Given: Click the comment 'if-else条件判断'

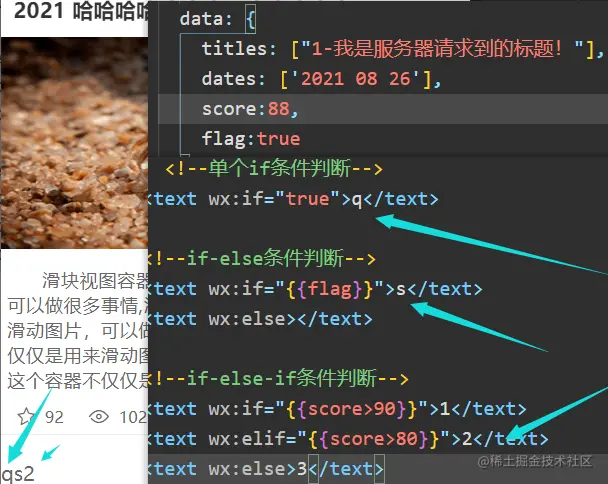Looking at the screenshot, I should (x=262, y=259).
